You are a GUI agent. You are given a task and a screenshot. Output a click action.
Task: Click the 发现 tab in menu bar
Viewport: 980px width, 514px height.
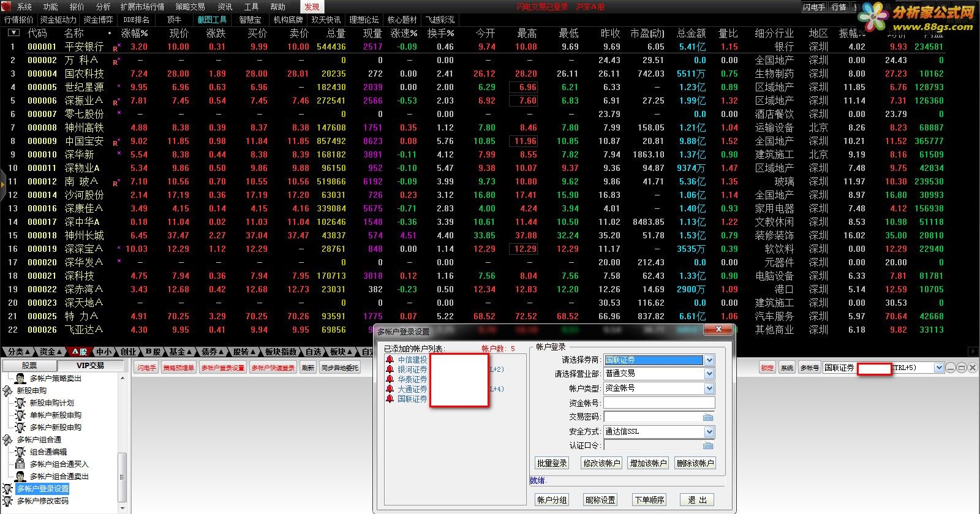click(312, 7)
